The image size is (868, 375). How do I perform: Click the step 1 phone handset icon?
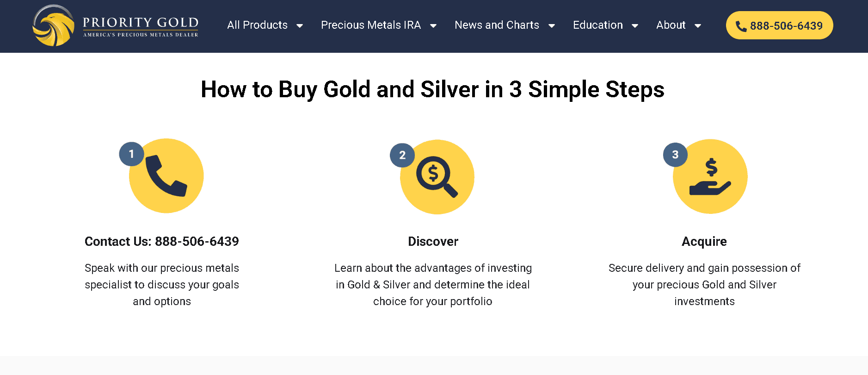pos(166,176)
